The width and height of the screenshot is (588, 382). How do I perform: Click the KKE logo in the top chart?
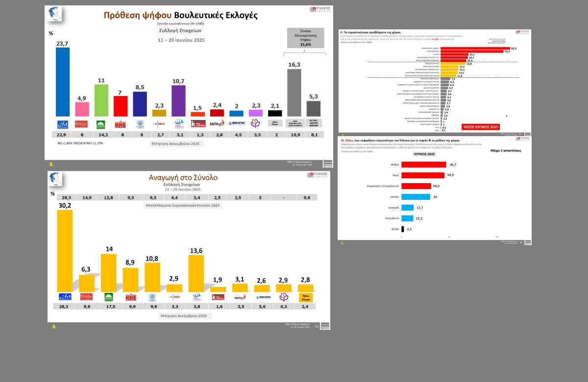[x=121, y=124]
